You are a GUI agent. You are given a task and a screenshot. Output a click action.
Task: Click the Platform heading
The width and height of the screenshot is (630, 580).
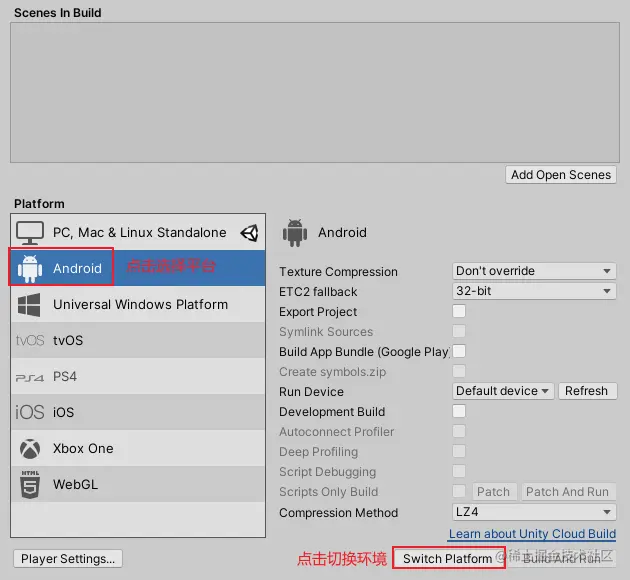(39, 204)
